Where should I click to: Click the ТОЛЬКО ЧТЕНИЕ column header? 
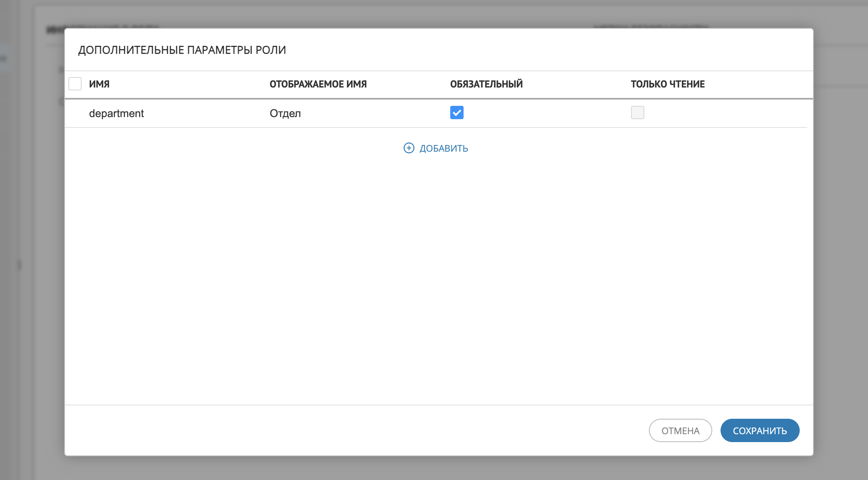(x=667, y=84)
